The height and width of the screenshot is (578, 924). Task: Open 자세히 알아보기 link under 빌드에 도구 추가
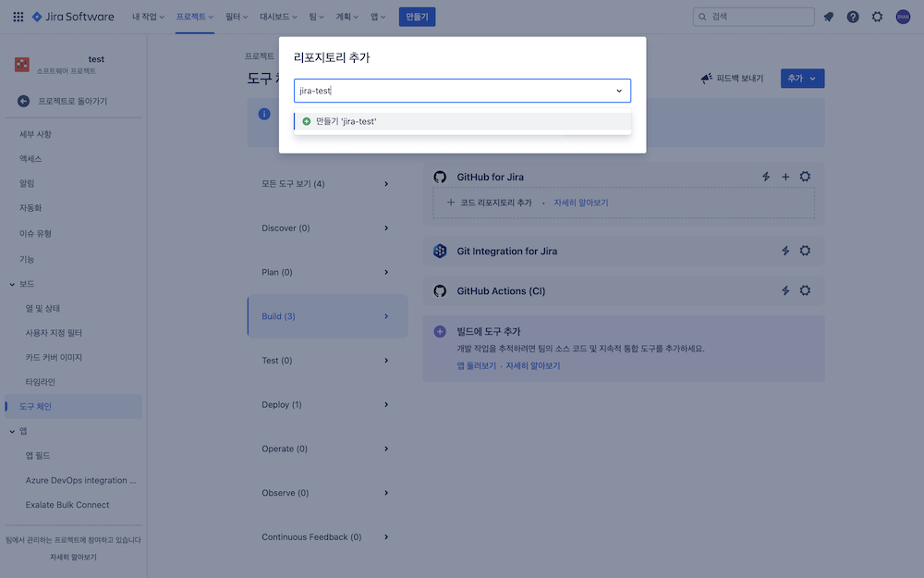533,365
